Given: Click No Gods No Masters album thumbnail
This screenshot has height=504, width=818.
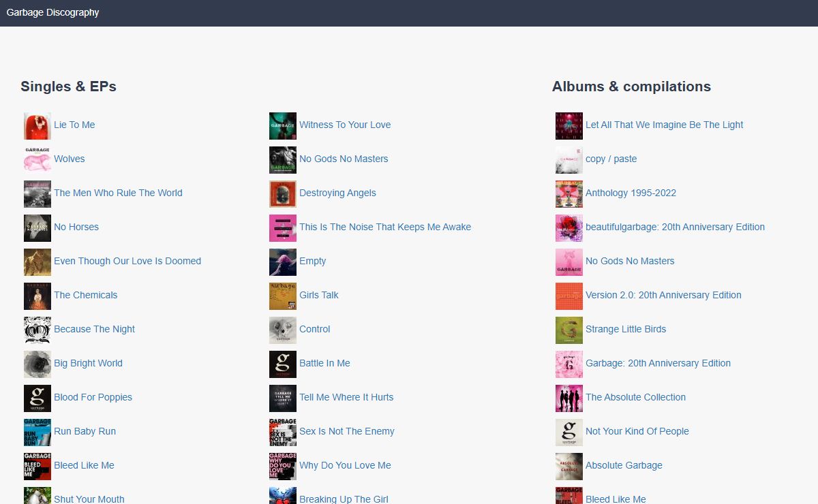Looking at the screenshot, I should (x=569, y=262).
